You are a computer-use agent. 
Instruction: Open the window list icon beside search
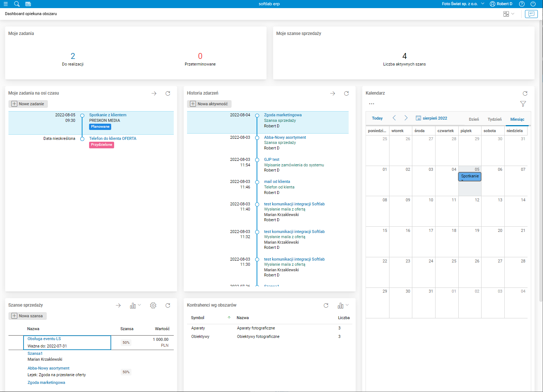coord(28,4)
